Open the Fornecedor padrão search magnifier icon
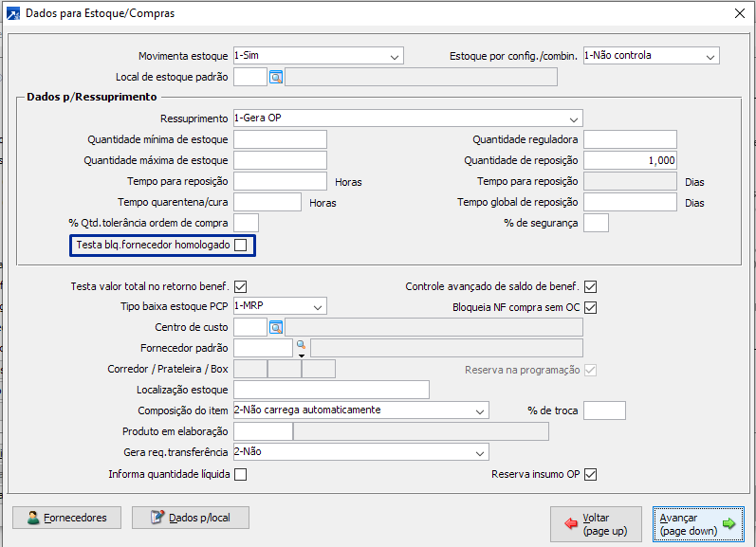Image resolution: width=756 pixels, height=547 pixels. click(302, 345)
